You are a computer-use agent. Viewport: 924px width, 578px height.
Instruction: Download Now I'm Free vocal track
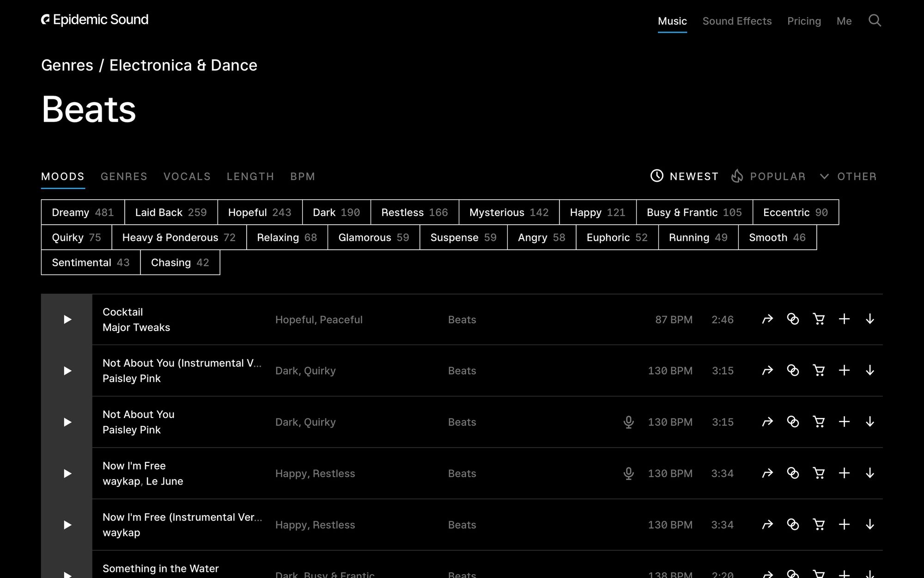(x=870, y=473)
